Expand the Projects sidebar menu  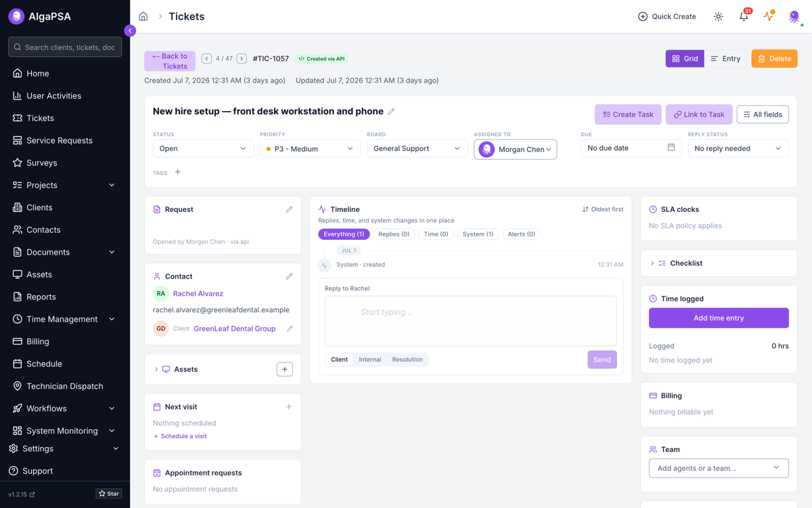[65, 185]
